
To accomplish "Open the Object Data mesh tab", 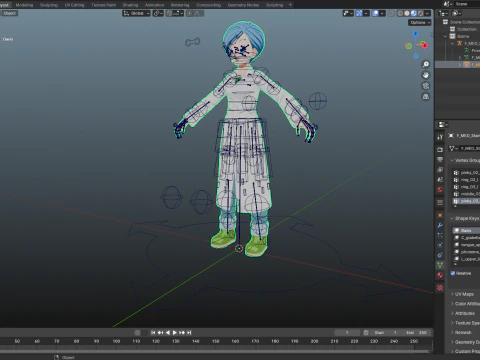I will [x=440, y=265].
